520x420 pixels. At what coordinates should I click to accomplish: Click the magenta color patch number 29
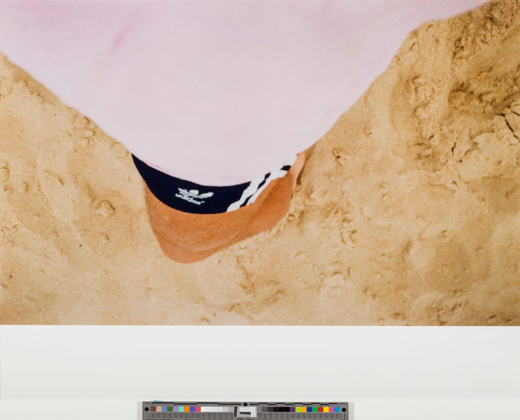331,409
